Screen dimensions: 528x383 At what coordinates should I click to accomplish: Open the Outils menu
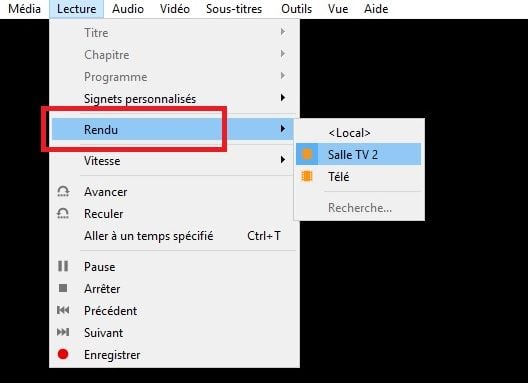coord(296,9)
